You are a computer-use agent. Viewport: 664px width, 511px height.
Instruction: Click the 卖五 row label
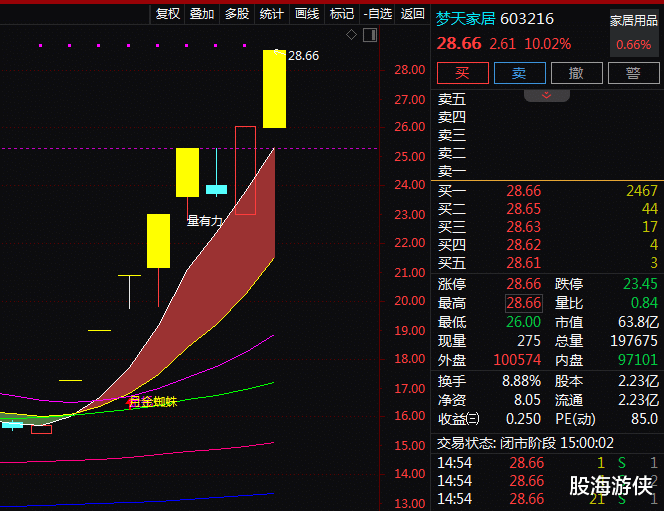(x=452, y=99)
